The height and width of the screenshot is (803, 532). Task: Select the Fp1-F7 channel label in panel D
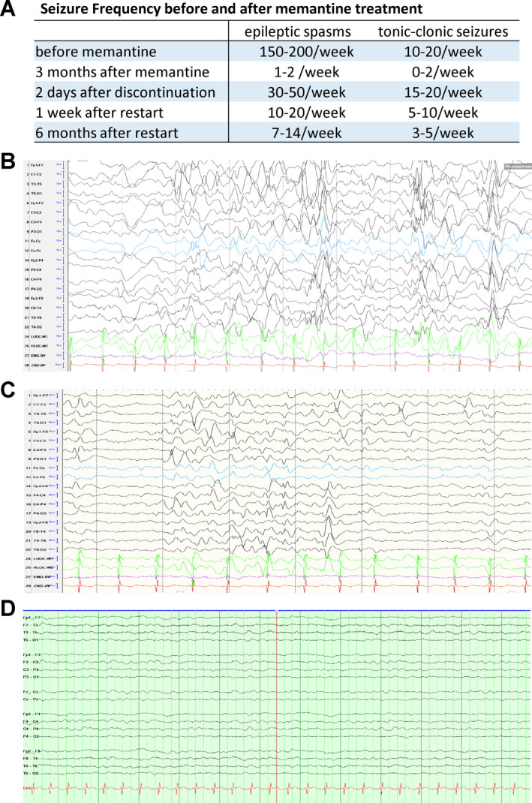click(x=32, y=617)
